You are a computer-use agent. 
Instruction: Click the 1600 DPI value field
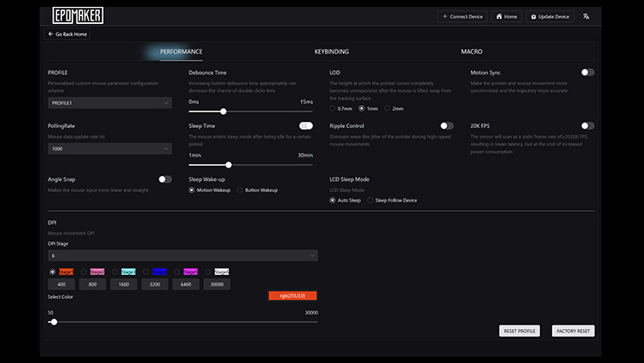pos(124,284)
